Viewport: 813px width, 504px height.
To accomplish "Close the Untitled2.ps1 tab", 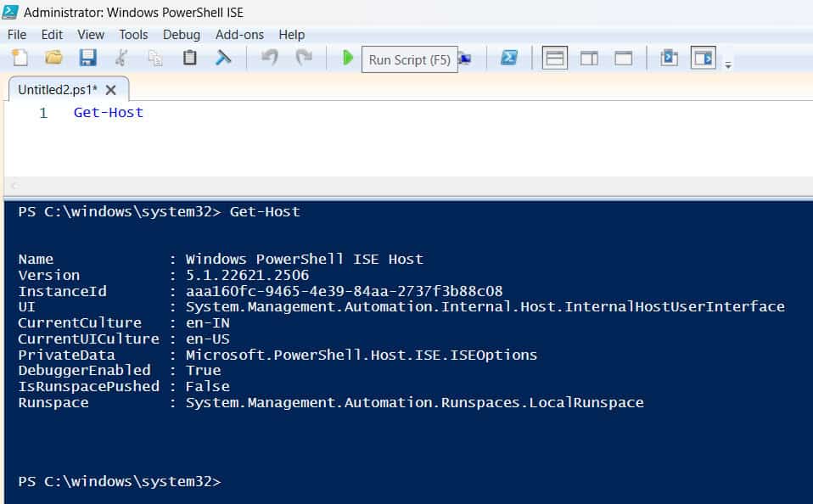I will tap(110, 90).
